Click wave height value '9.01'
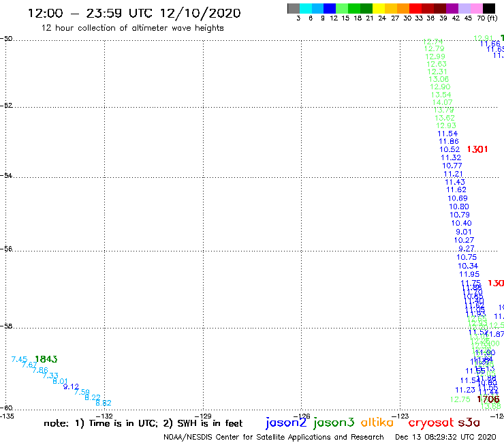 (464, 232)
